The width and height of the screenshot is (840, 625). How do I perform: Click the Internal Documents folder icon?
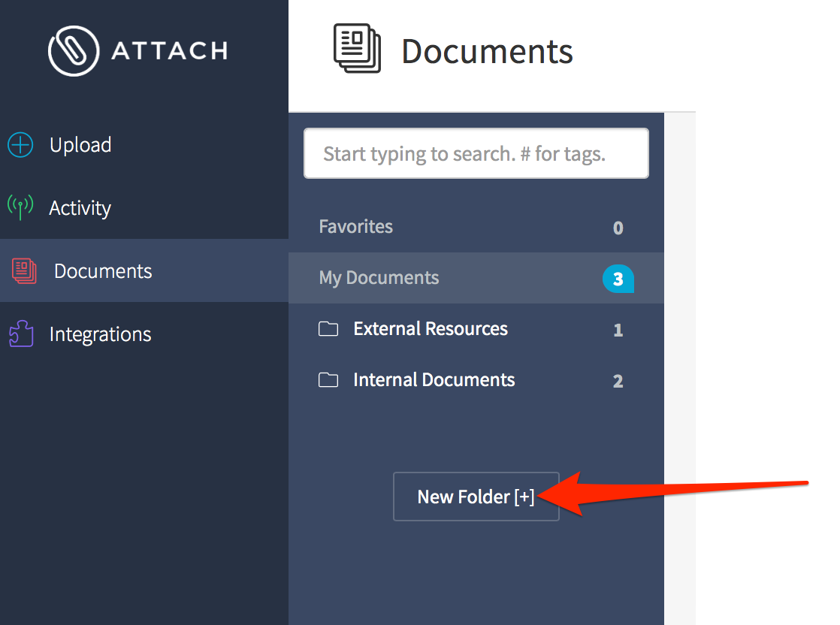tap(328, 379)
